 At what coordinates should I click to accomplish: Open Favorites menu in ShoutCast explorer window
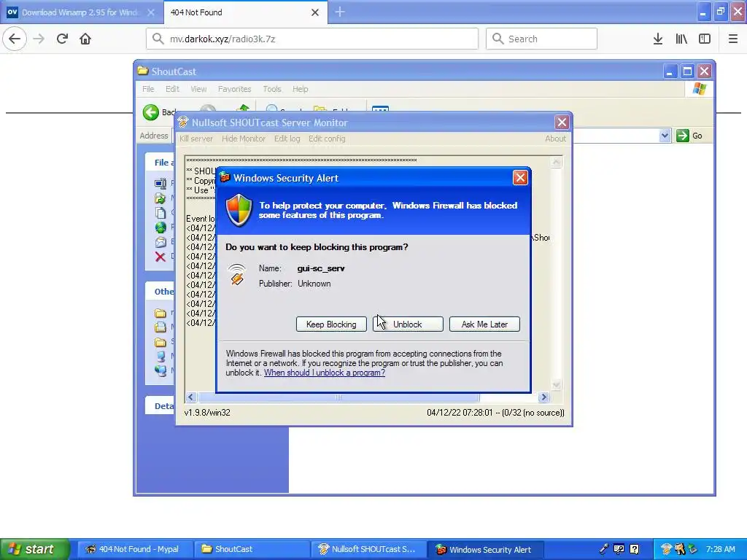point(234,89)
